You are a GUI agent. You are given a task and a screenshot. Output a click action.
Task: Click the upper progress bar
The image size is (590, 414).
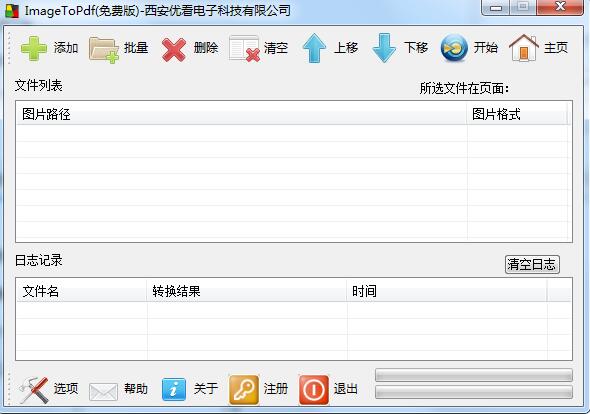[x=474, y=375]
